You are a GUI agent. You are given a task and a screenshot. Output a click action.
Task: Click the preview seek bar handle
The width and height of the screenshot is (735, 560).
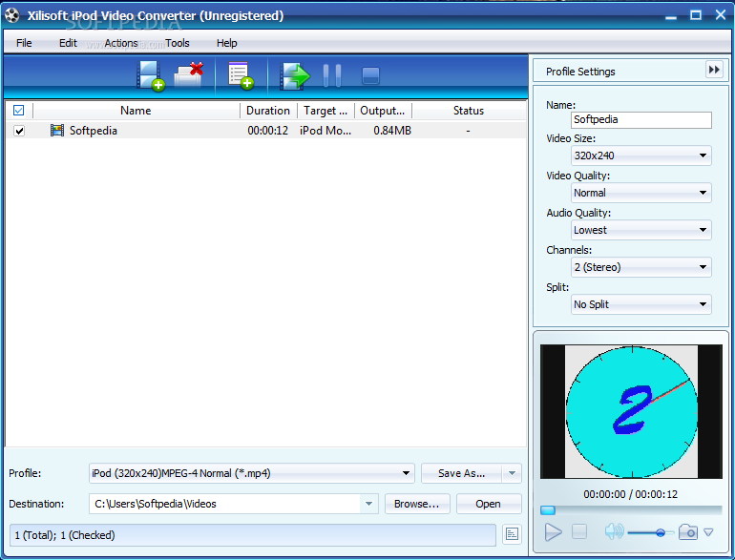tap(548, 510)
